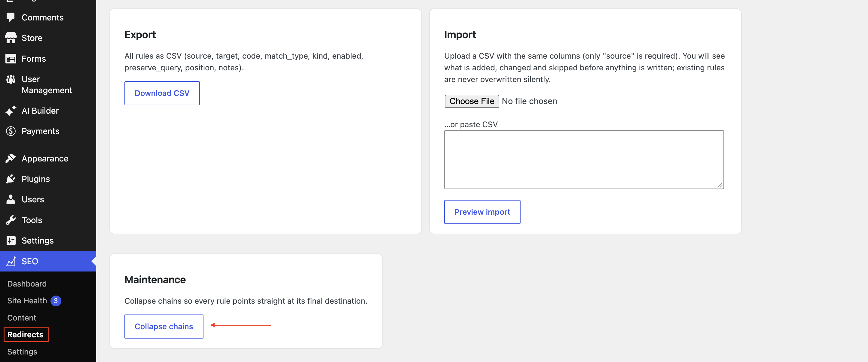Image resolution: width=868 pixels, height=362 pixels.
Task: Open the AI Builder sparkle icon
Action: pyautogui.click(x=11, y=111)
